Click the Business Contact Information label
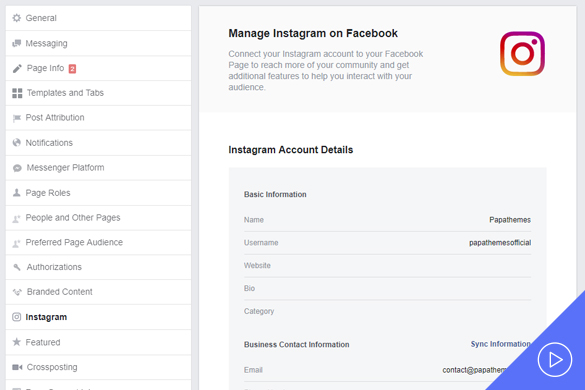 297,344
